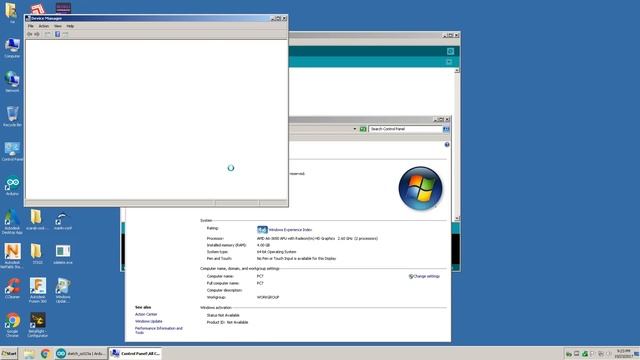
Task: Open the Windows Update link under See also
Action: pyautogui.click(x=149, y=321)
